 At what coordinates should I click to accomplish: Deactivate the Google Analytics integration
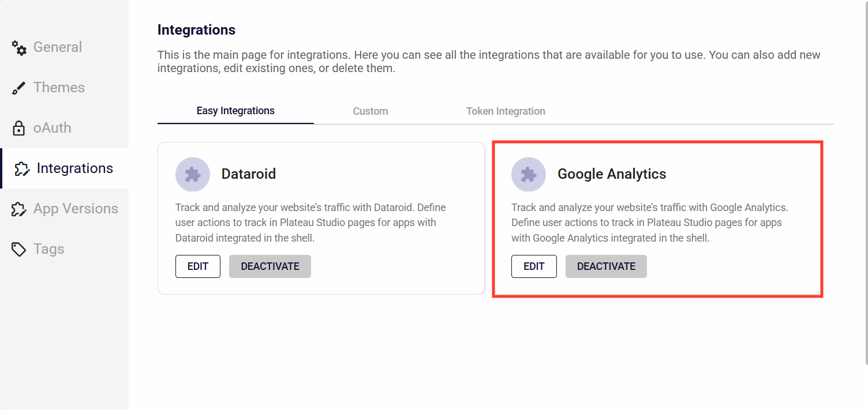[x=606, y=266]
